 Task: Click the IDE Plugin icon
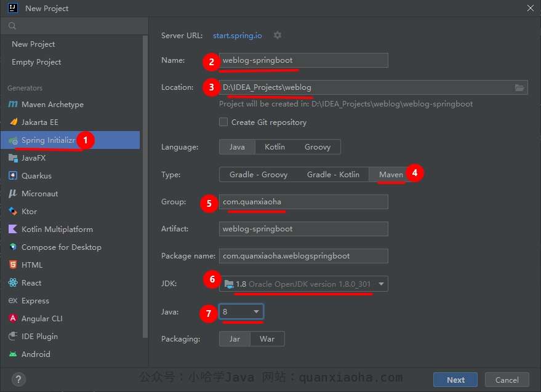click(x=13, y=336)
